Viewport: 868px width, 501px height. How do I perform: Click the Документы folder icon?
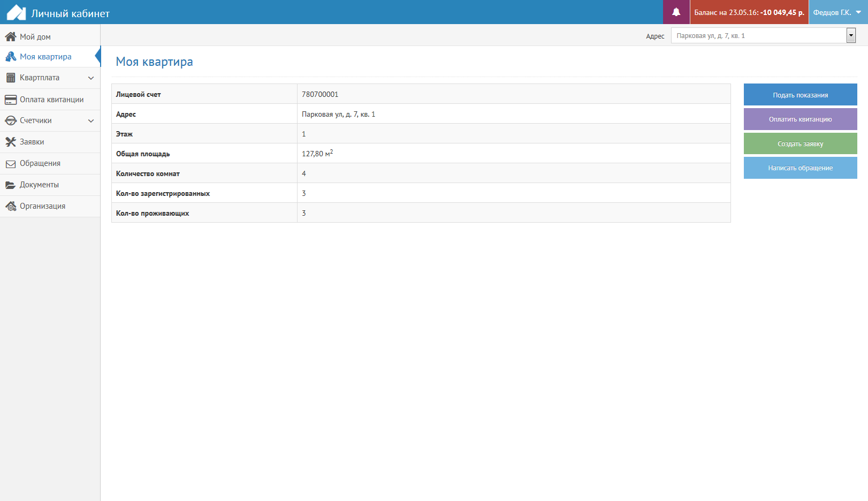11,185
